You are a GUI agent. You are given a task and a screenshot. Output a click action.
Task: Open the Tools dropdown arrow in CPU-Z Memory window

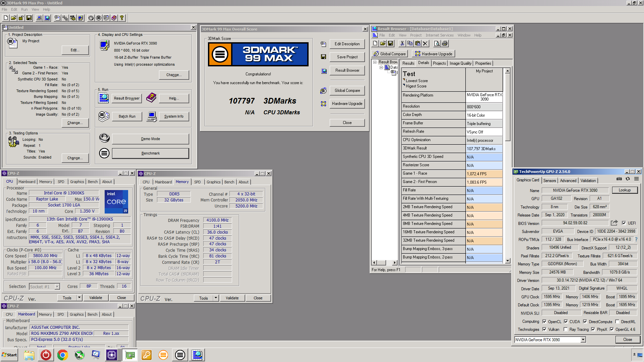tap(216, 298)
